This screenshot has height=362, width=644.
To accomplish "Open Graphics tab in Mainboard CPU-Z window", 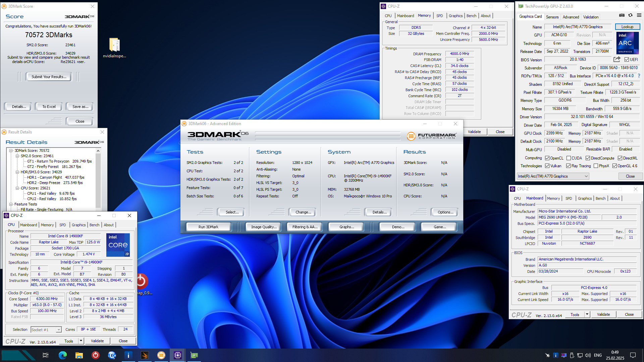I will pyautogui.click(x=585, y=198).
